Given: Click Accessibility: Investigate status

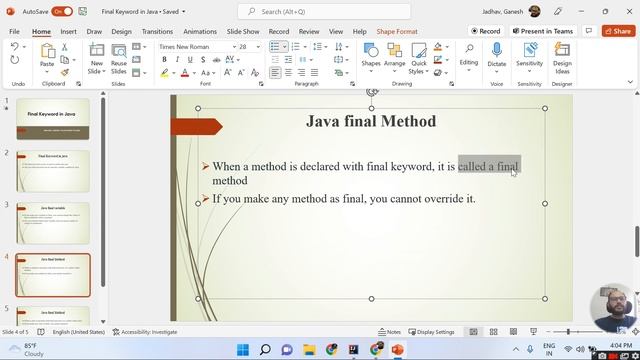Looking at the screenshot, I should tap(145, 332).
